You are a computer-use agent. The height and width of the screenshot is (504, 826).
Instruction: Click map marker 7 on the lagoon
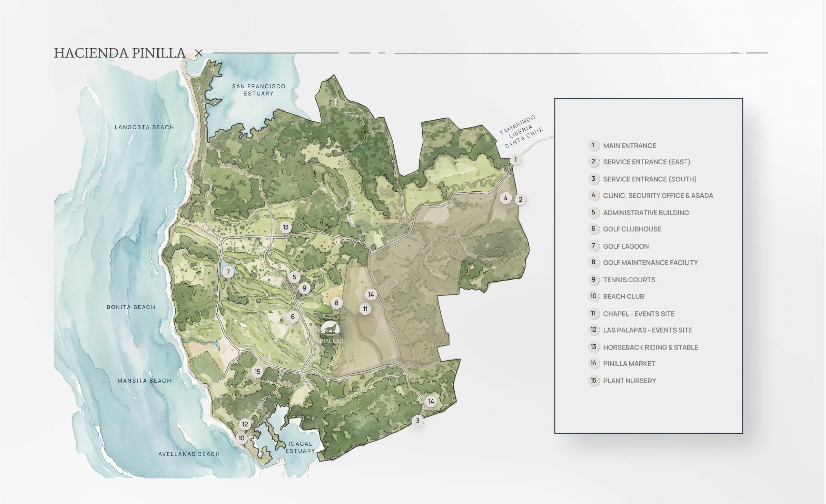(228, 272)
